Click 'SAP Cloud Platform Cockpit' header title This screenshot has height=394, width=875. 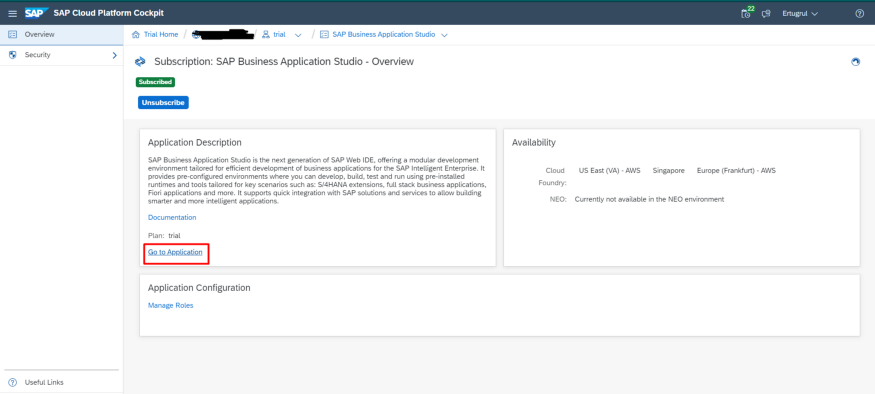click(109, 13)
